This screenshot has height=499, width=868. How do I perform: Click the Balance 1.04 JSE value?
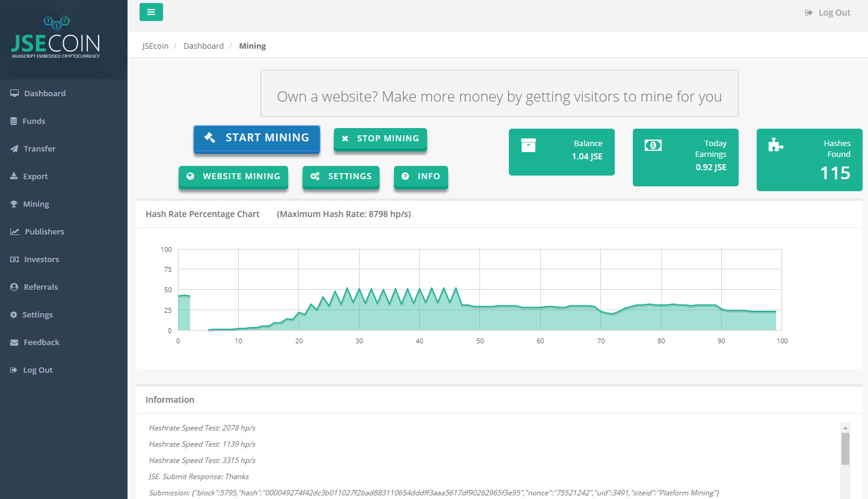(x=587, y=156)
